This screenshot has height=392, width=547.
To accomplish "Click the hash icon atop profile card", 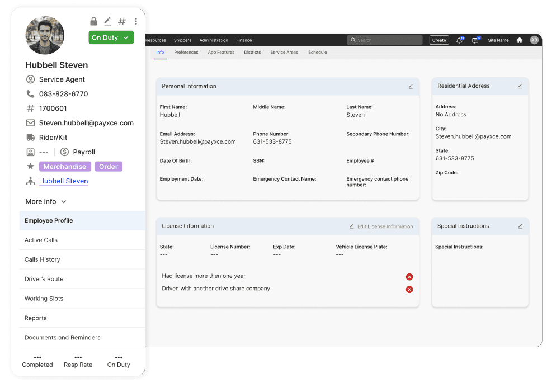I will 122,21.
